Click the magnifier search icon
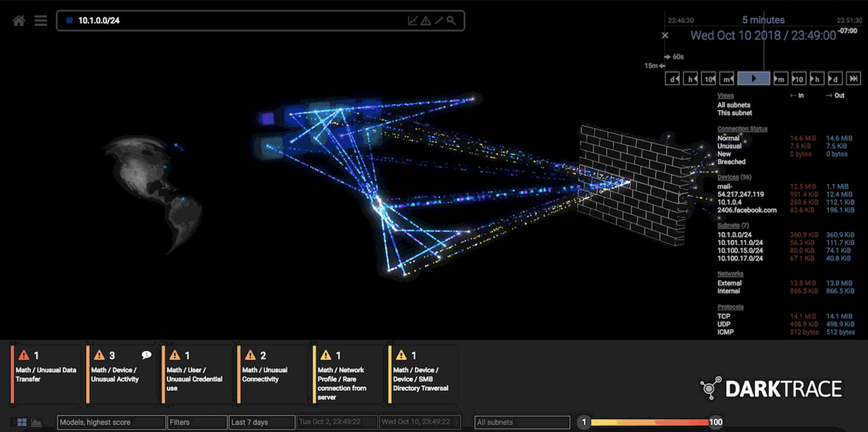 click(x=451, y=21)
